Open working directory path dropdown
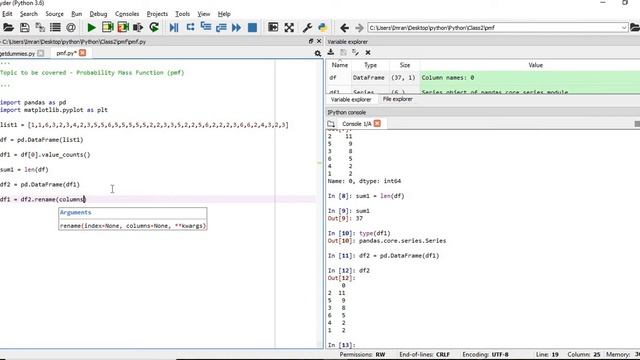This screenshot has width=640, height=360. pos(624,28)
